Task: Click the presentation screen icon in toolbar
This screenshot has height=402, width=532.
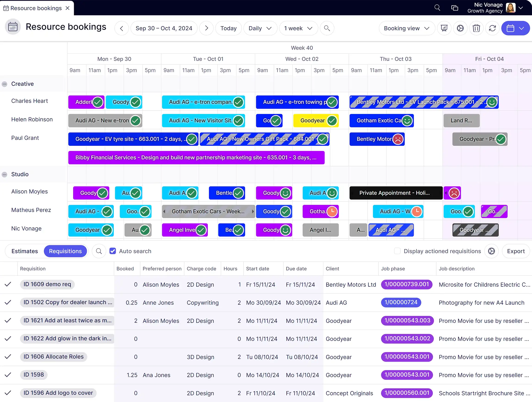Action: click(444, 28)
